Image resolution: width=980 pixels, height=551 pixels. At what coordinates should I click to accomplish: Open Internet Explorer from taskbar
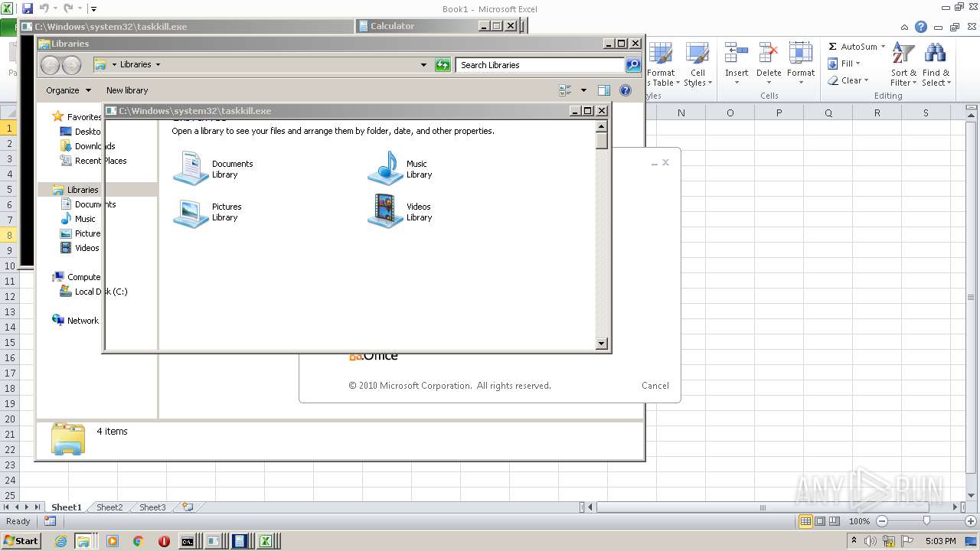60,541
